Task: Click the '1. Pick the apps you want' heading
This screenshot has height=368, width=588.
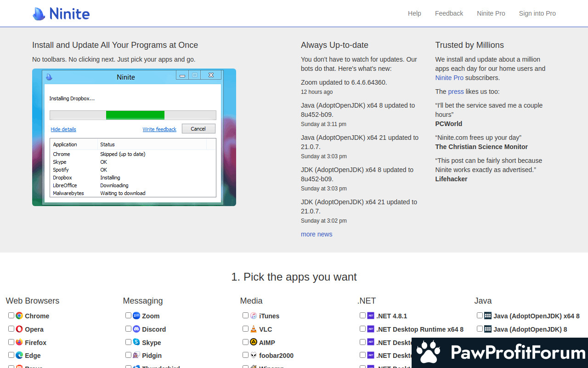Action: click(294, 277)
